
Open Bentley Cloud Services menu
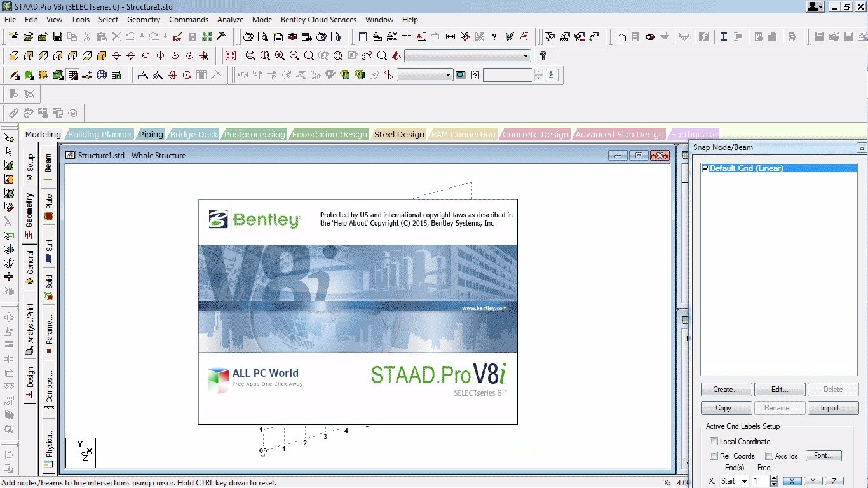point(318,20)
